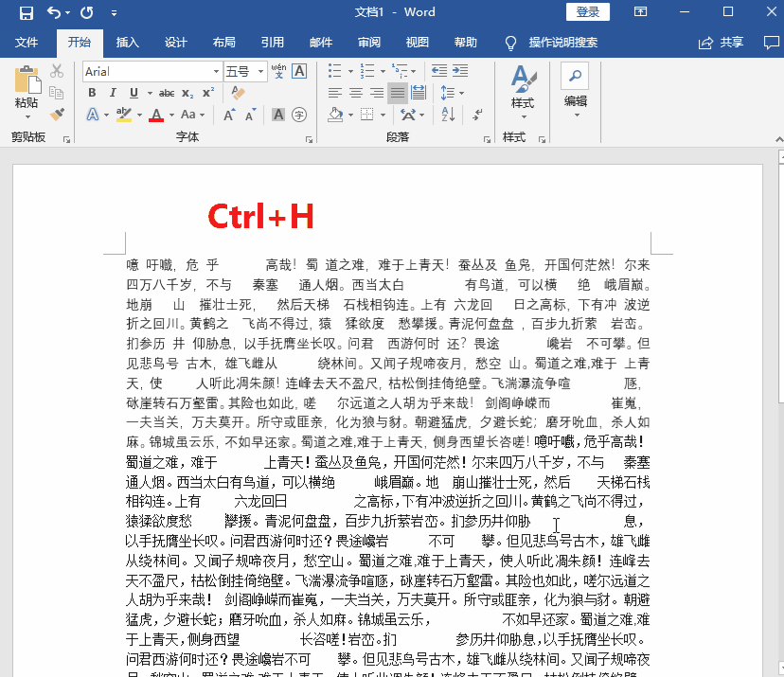
Task: Expand the font color dropdown arrow
Action: pyautogui.click(x=170, y=115)
